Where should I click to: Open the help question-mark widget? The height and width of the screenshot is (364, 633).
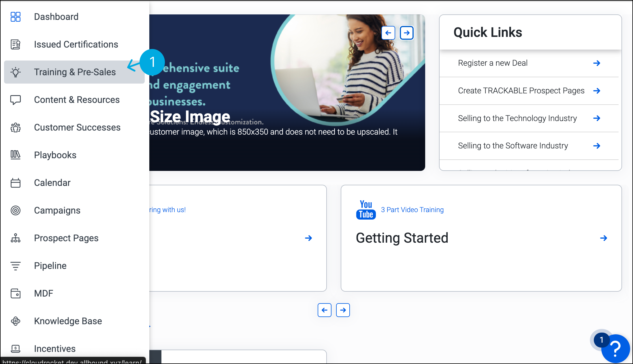[x=615, y=349]
